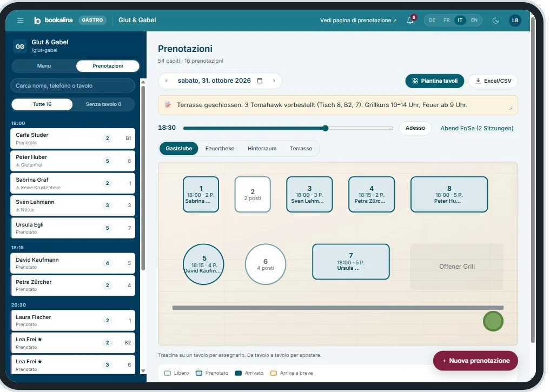Open the hamburger menu icon
550x392 pixels.
[x=21, y=21]
